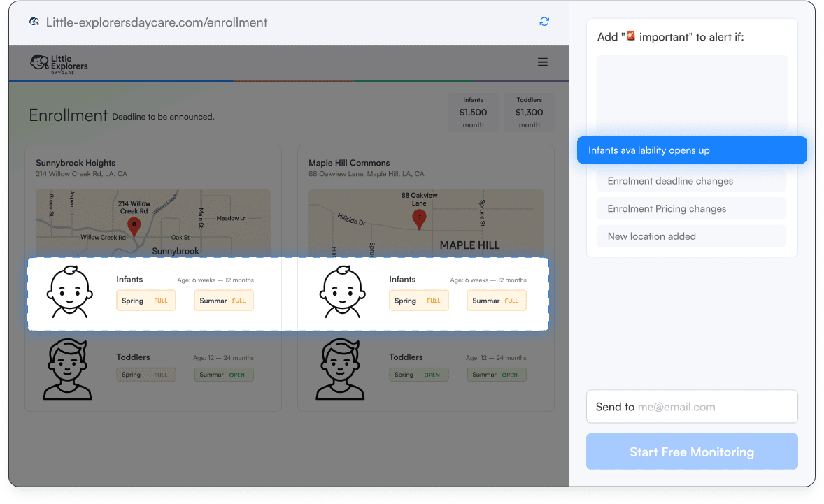824x504 pixels.
Task: Select the Maple Hill toddlers Spring OPEN badge
Action: (418, 375)
